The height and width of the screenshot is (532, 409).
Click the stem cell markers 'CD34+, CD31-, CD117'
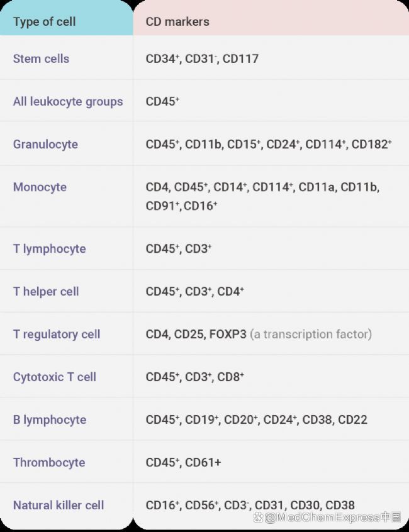click(202, 58)
